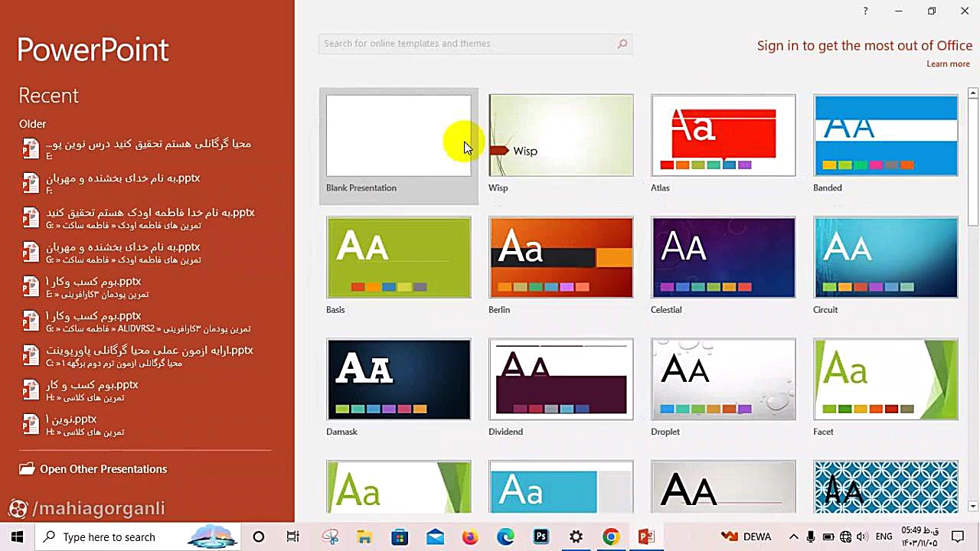Open Google Chrome from the taskbar
The width and height of the screenshot is (980, 551).
pyautogui.click(x=611, y=536)
